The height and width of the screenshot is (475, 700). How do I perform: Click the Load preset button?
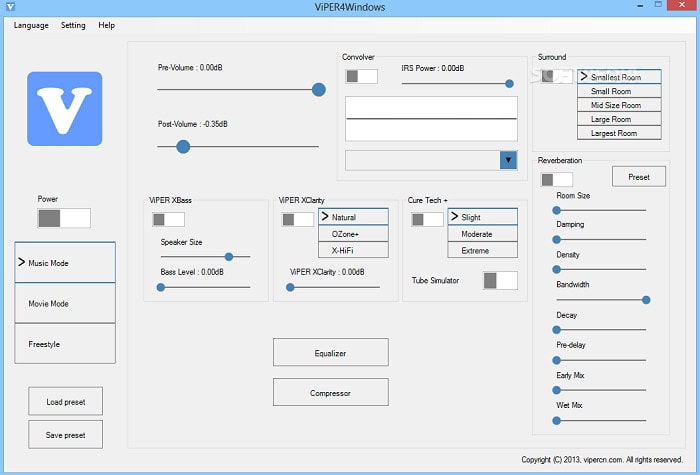[66, 401]
